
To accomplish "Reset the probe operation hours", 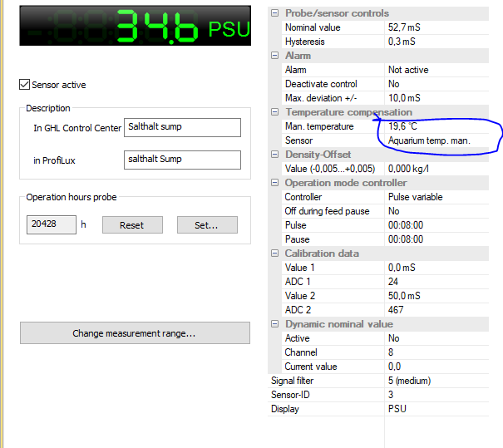I will coord(132,224).
